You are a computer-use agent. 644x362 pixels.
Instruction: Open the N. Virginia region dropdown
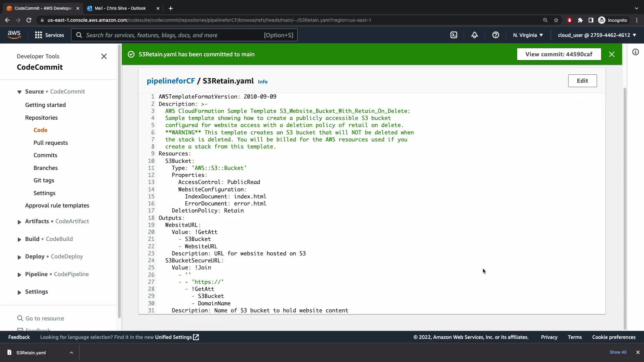(x=528, y=35)
